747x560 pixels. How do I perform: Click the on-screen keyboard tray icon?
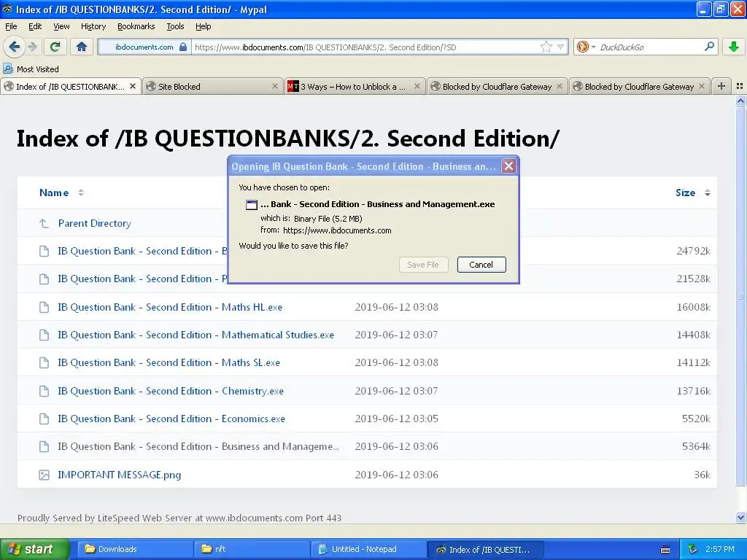coord(665,550)
